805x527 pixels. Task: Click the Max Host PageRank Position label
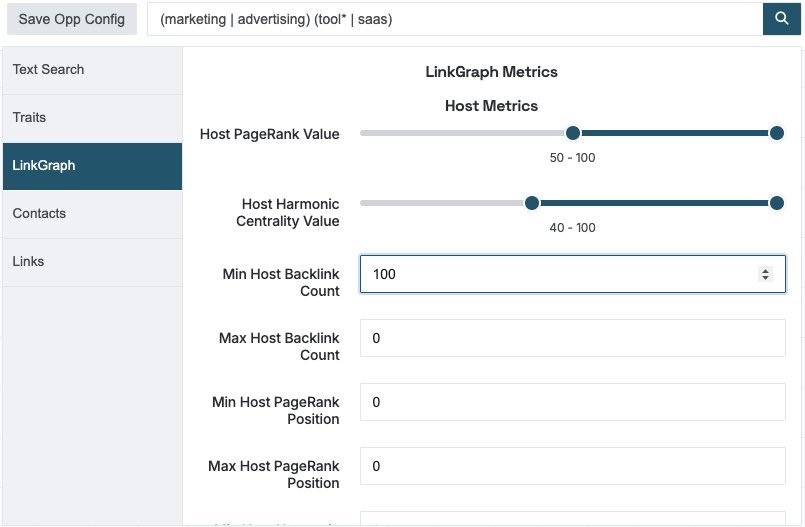pyautogui.click(x=274, y=475)
